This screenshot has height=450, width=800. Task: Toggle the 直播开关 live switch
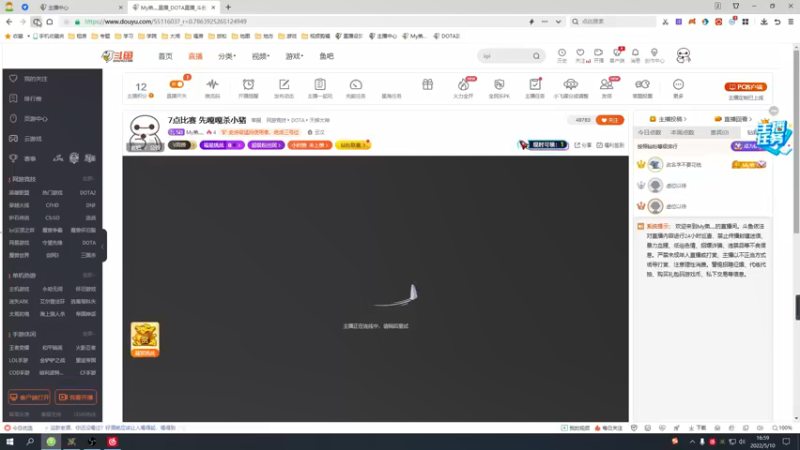pos(177,84)
